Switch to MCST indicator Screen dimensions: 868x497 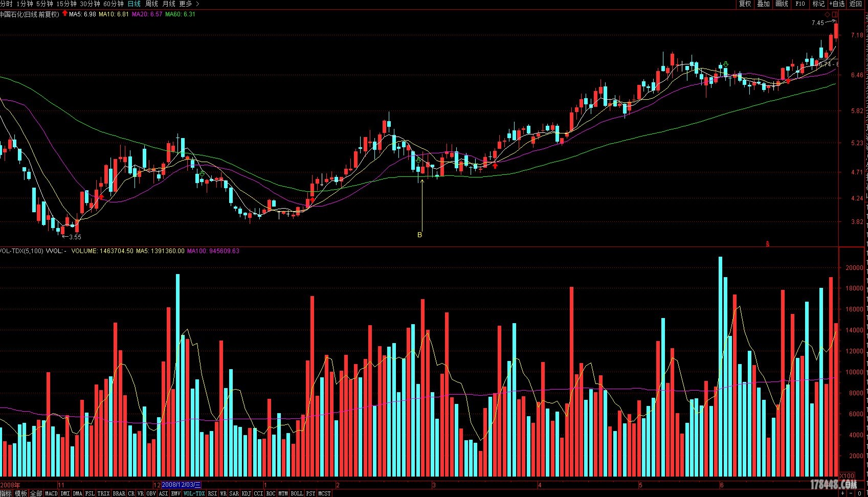[x=324, y=493]
